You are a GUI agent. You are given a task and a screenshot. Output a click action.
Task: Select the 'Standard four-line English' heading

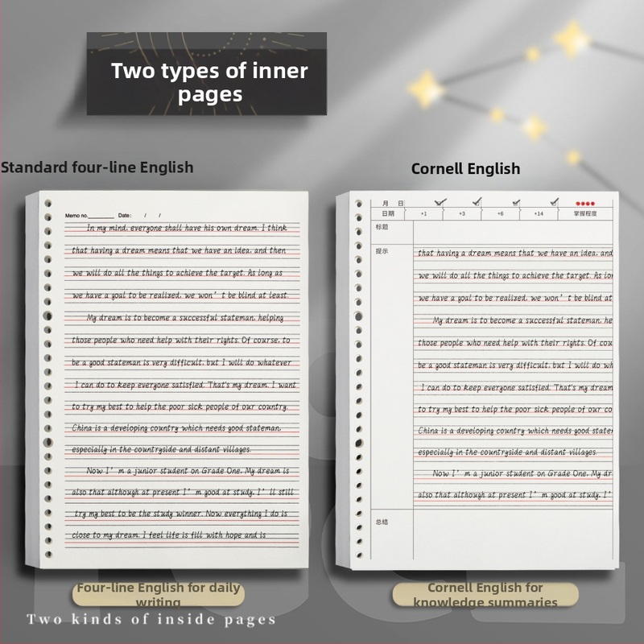click(x=97, y=167)
